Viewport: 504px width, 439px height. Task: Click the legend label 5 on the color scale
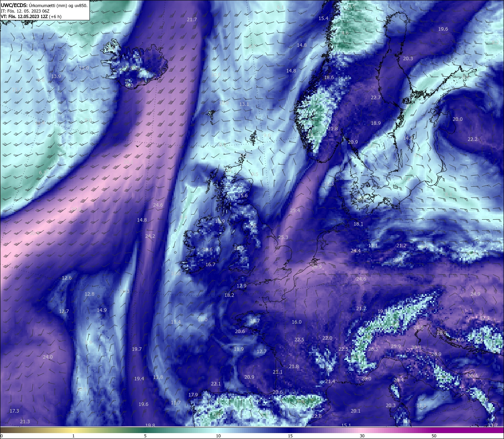pyautogui.click(x=145, y=436)
